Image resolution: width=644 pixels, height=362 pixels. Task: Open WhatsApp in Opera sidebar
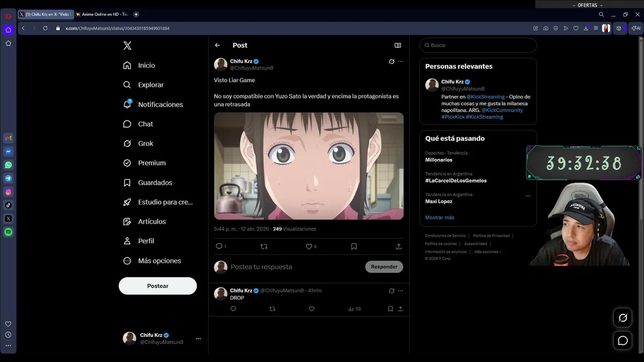pyautogui.click(x=9, y=165)
